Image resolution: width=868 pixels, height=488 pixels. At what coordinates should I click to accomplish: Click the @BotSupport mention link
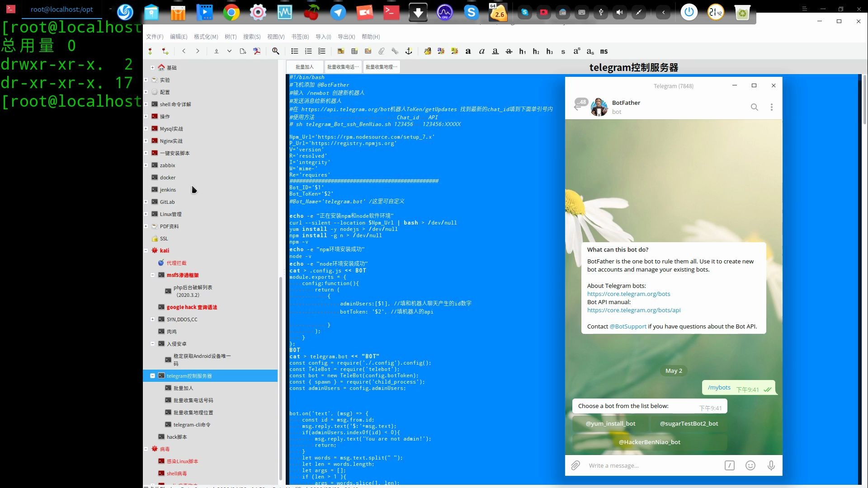(628, 326)
